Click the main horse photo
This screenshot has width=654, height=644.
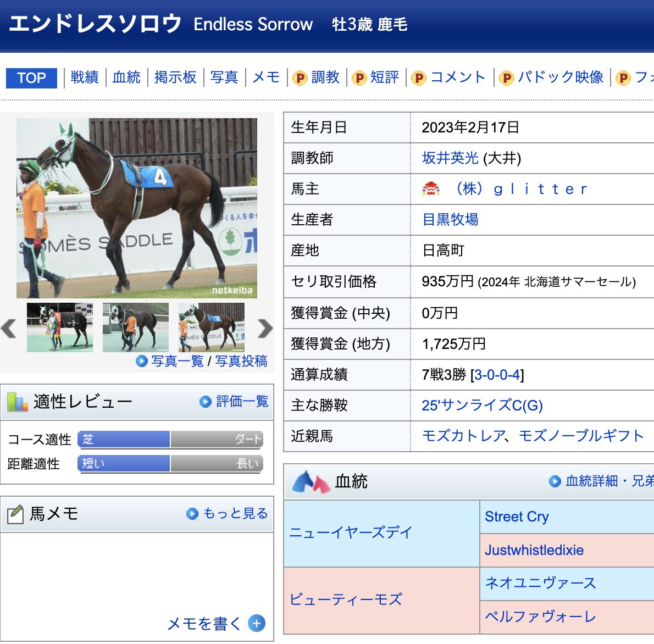[137, 208]
